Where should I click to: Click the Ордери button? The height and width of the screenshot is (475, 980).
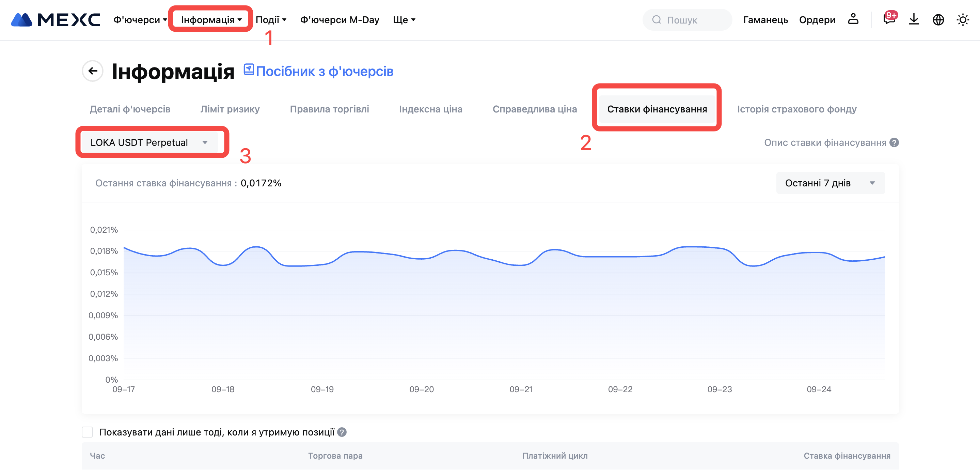[x=817, y=20]
